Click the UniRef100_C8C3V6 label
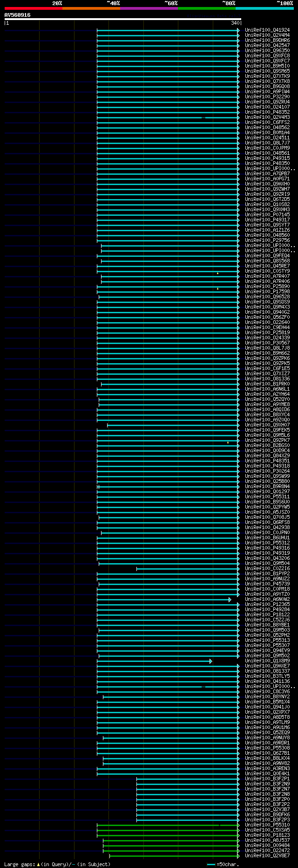 [x=267, y=691]
